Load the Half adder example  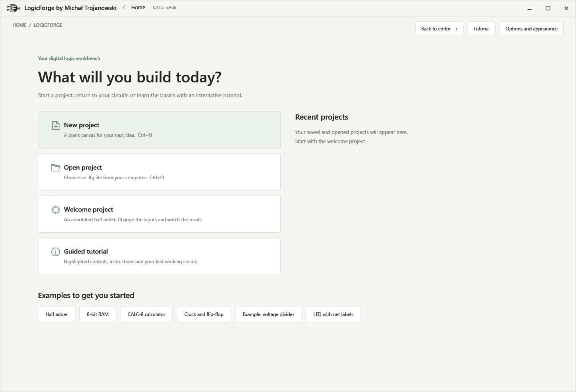point(56,314)
